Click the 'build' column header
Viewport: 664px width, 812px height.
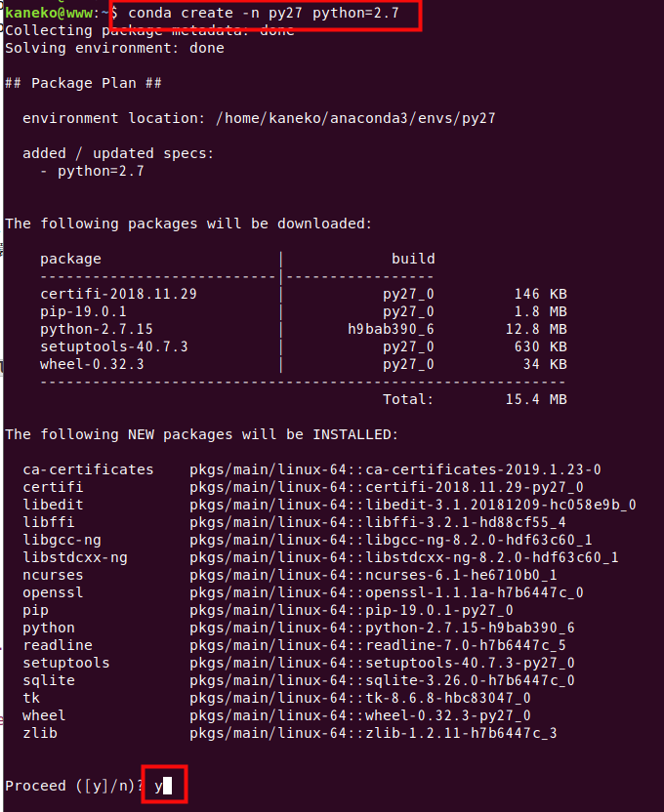[413, 259]
